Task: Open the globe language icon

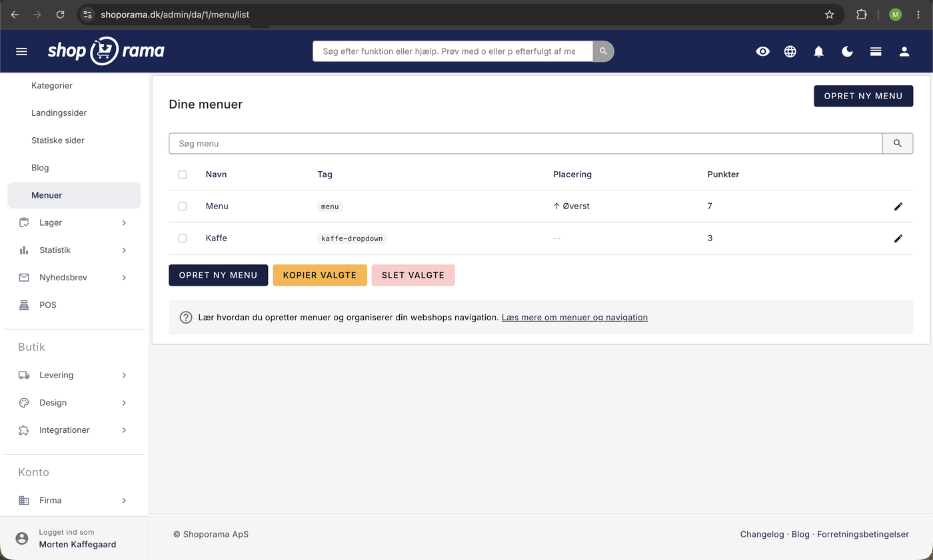Action: [790, 51]
